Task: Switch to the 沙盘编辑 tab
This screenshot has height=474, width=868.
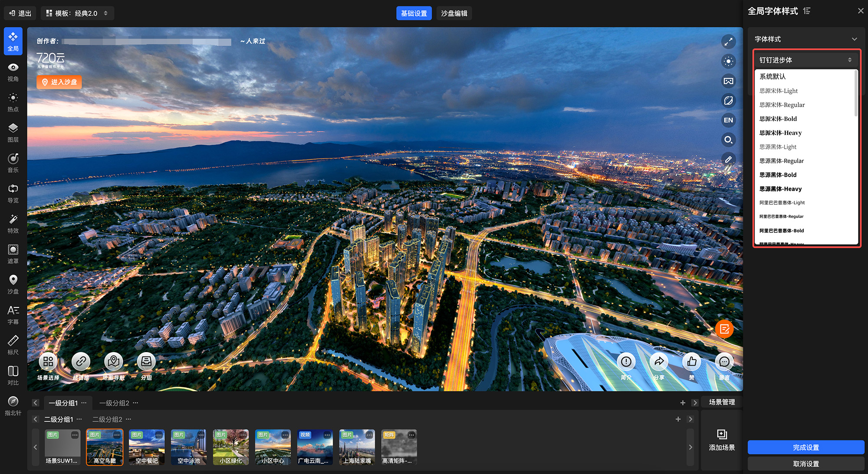Action: 454,13
